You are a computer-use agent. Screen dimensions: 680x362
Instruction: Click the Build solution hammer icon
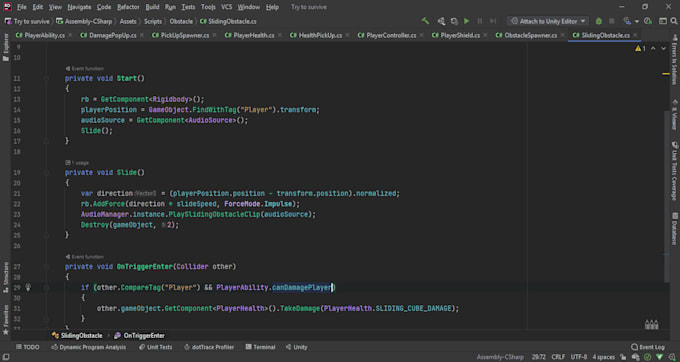pyautogui.click(x=425, y=21)
